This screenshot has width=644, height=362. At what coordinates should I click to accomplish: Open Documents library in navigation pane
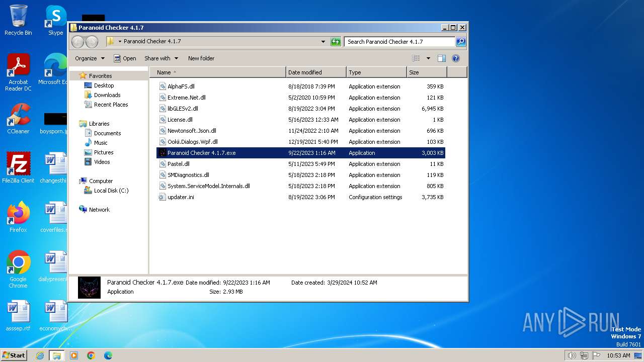pos(107,133)
